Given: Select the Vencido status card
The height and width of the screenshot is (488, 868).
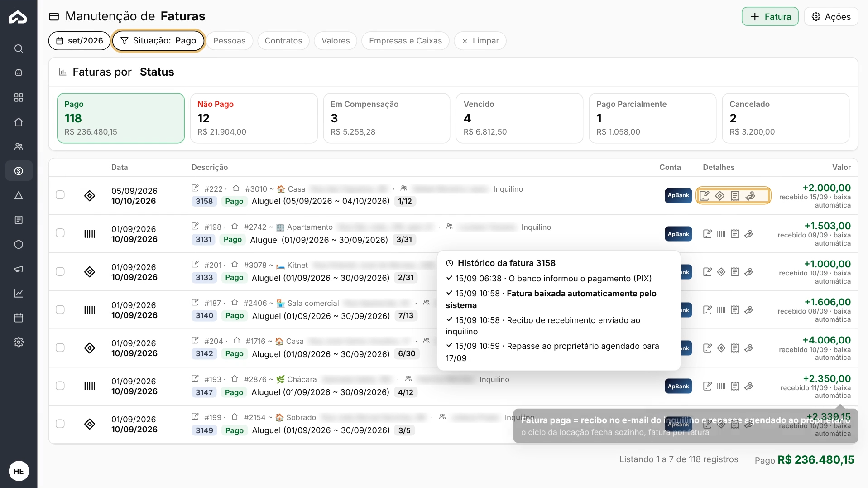Looking at the screenshot, I should click(519, 118).
